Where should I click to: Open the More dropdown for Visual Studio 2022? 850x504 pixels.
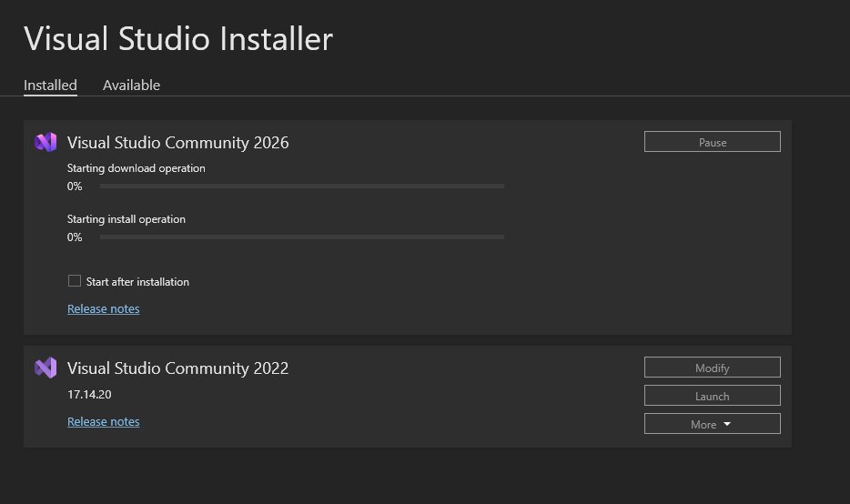coord(712,424)
